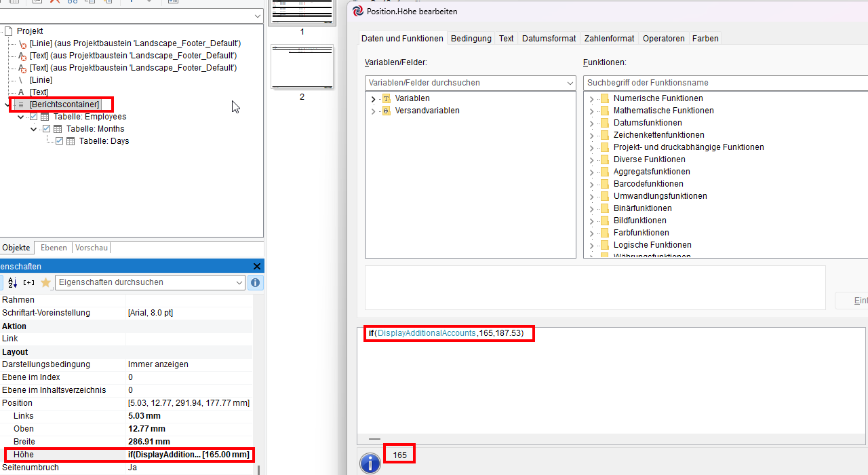Open the Ebenen tab
Screen dimensions: 868x475
(x=54, y=248)
